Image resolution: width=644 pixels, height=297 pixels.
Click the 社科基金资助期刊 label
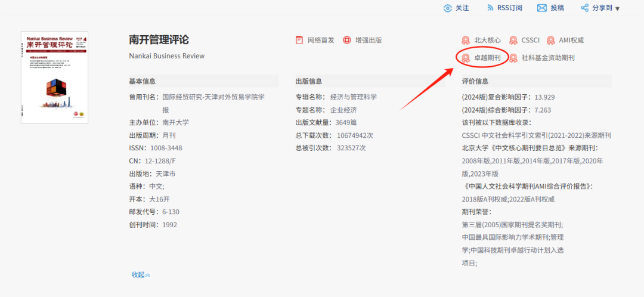[x=548, y=58]
